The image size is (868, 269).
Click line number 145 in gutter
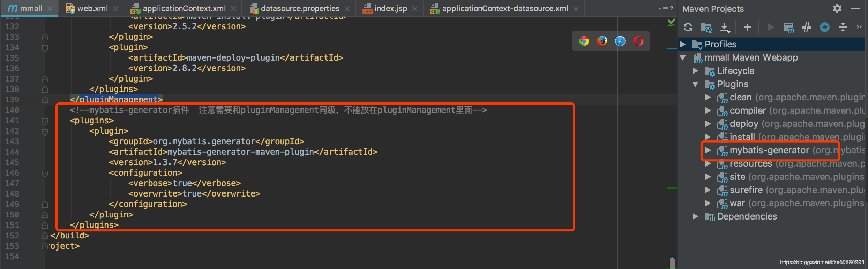point(12,162)
